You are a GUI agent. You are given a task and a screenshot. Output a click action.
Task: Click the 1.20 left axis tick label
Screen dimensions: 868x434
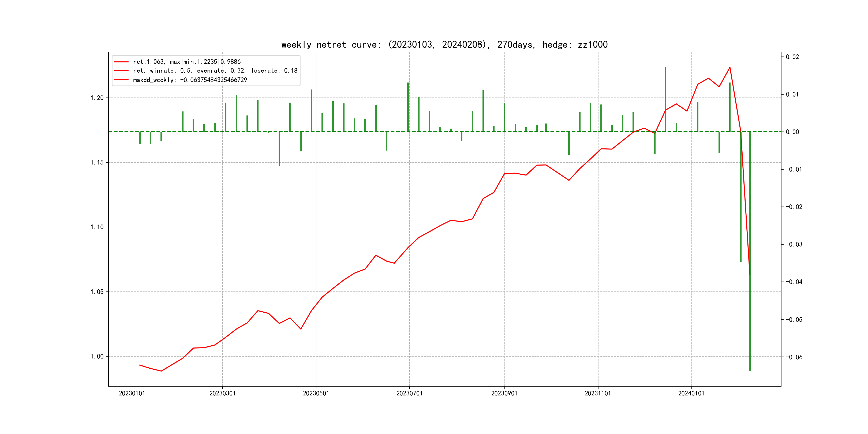[x=97, y=98]
